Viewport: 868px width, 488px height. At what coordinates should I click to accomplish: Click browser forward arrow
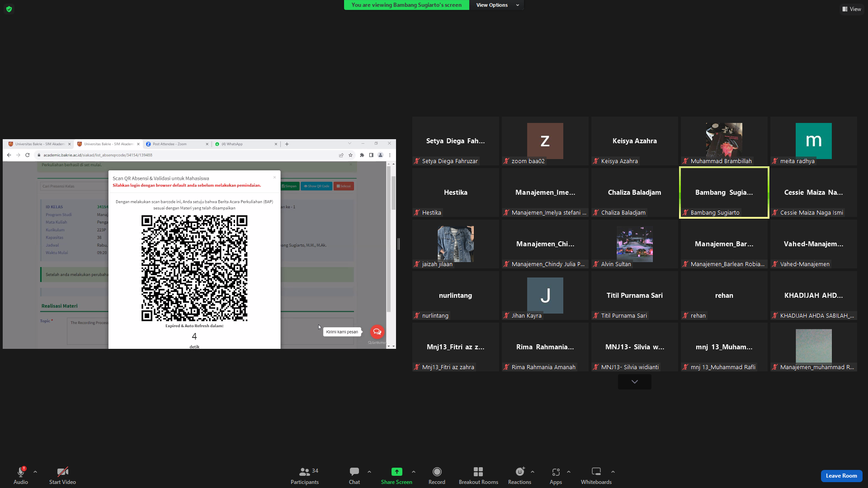(x=18, y=155)
